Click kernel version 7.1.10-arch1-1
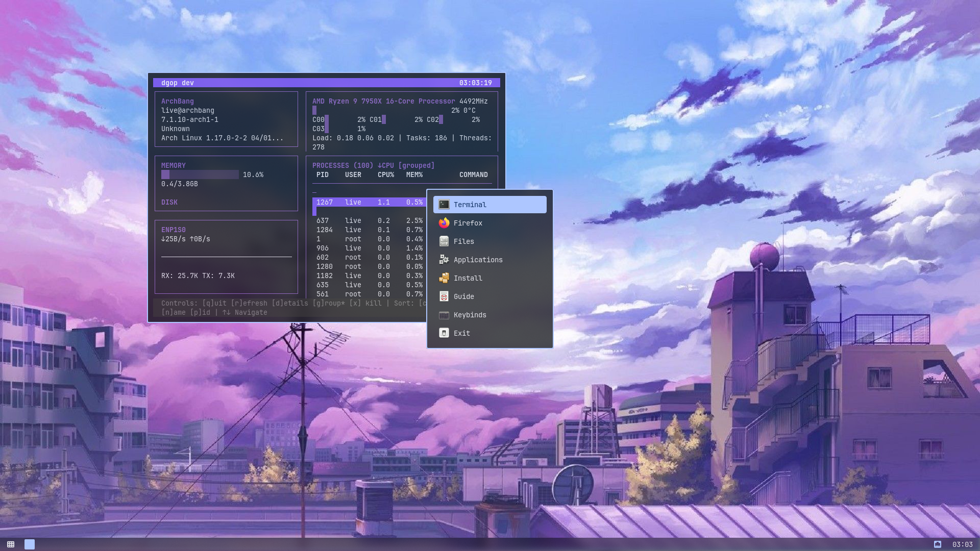This screenshot has width=980, height=551. [x=190, y=119]
